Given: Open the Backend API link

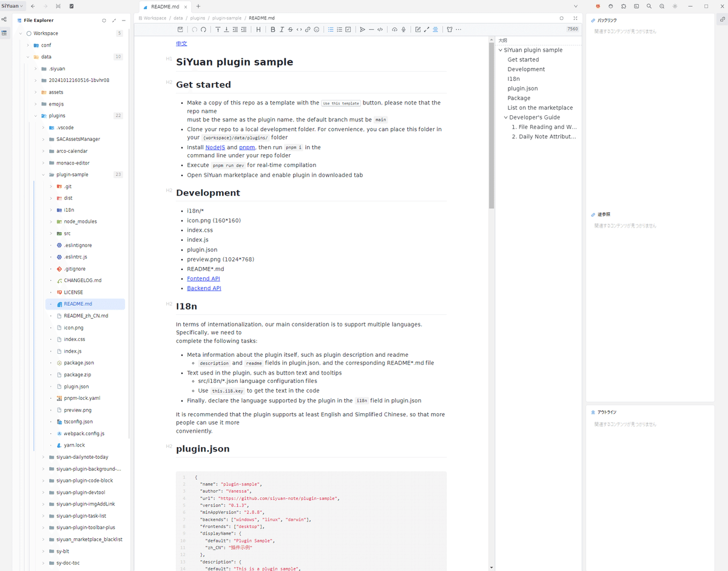Looking at the screenshot, I should point(204,288).
